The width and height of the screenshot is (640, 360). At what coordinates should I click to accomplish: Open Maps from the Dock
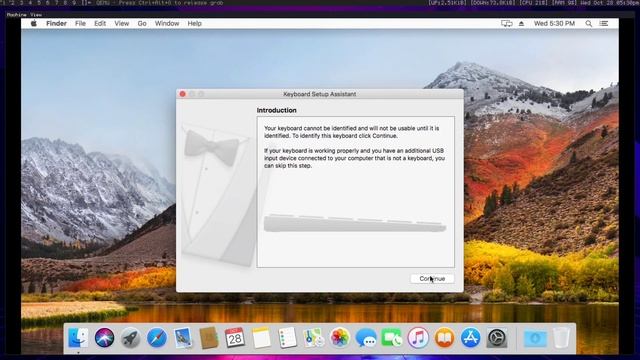click(313, 338)
